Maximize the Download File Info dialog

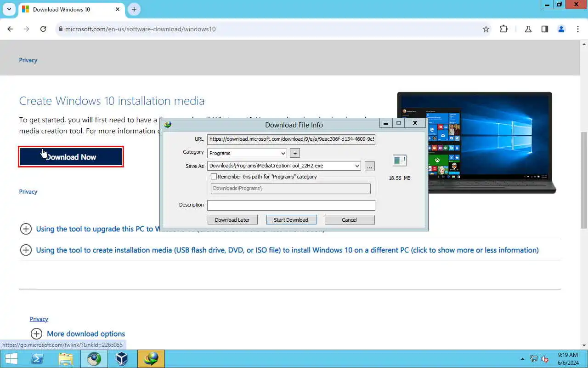[x=399, y=123]
